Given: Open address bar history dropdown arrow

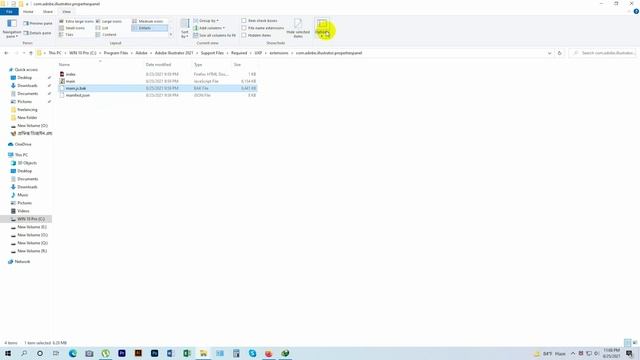Looking at the screenshot, I should (x=549, y=53).
